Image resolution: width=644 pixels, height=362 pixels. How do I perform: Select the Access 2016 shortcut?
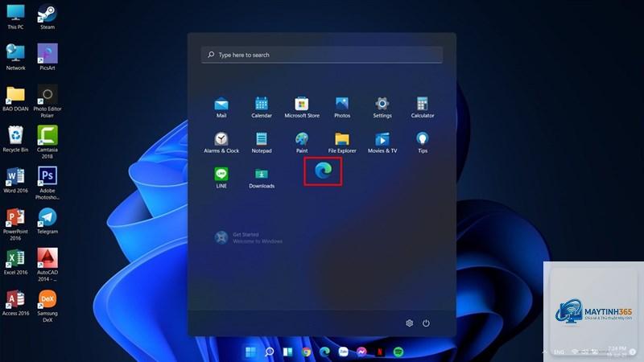[x=15, y=302]
